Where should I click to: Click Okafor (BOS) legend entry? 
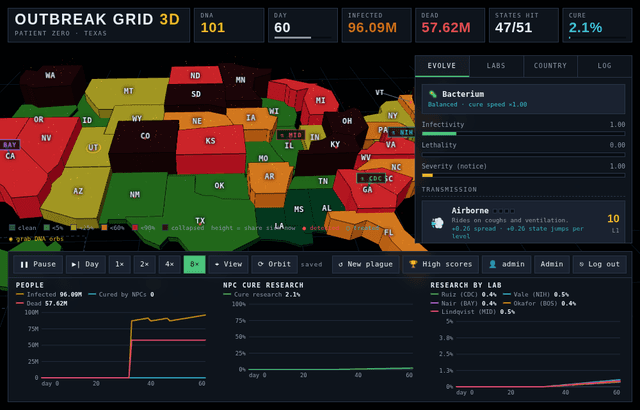coord(540,304)
